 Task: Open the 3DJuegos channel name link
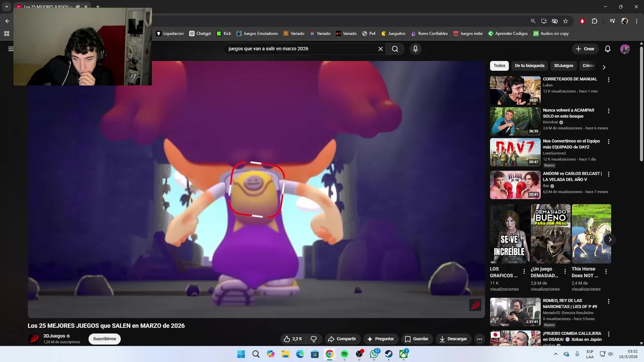(x=54, y=336)
